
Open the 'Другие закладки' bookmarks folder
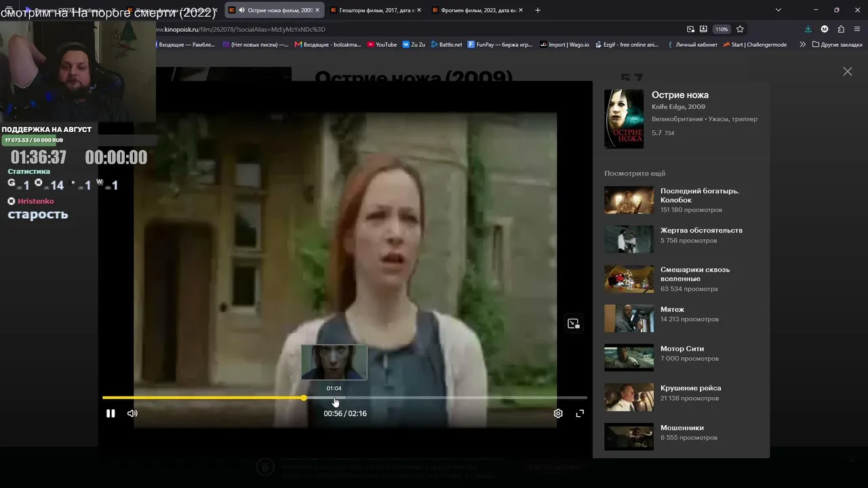837,45
